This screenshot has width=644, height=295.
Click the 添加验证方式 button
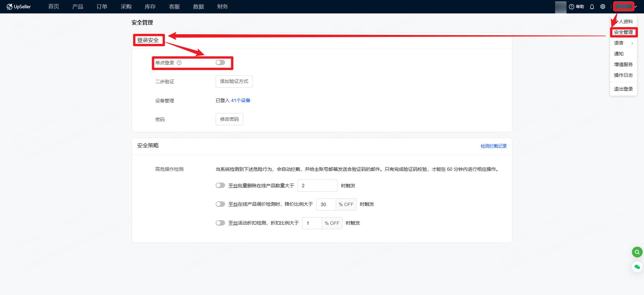pos(234,82)
